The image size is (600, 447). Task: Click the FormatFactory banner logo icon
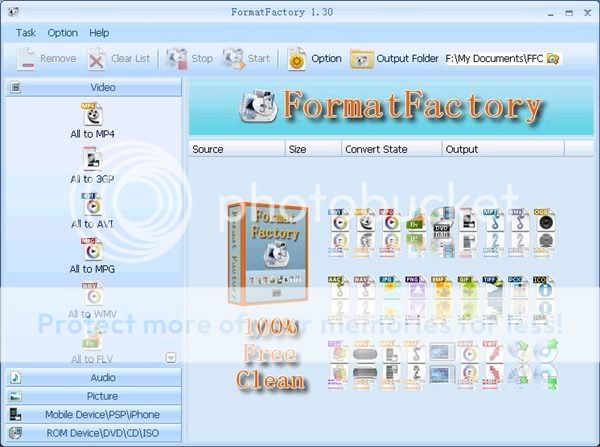[x=258, y=106]
